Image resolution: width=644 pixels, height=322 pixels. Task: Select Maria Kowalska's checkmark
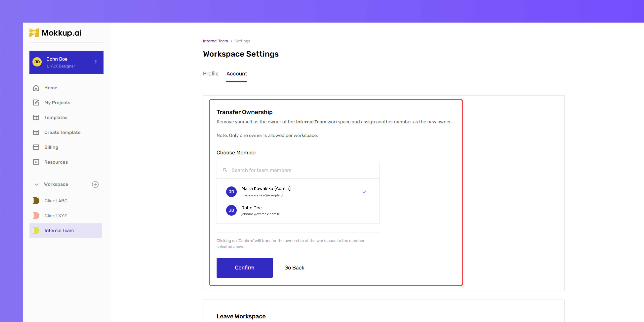click(x=364, y=192)
